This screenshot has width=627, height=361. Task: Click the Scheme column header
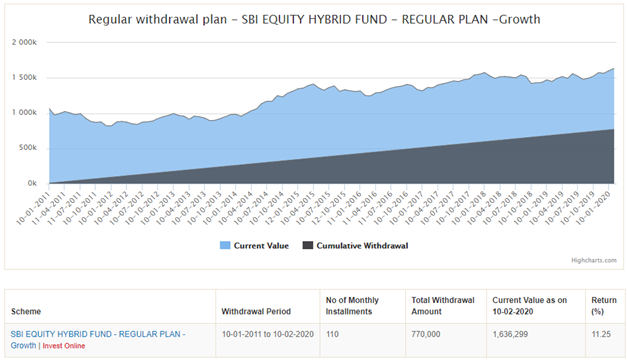[x=26, y=311]
